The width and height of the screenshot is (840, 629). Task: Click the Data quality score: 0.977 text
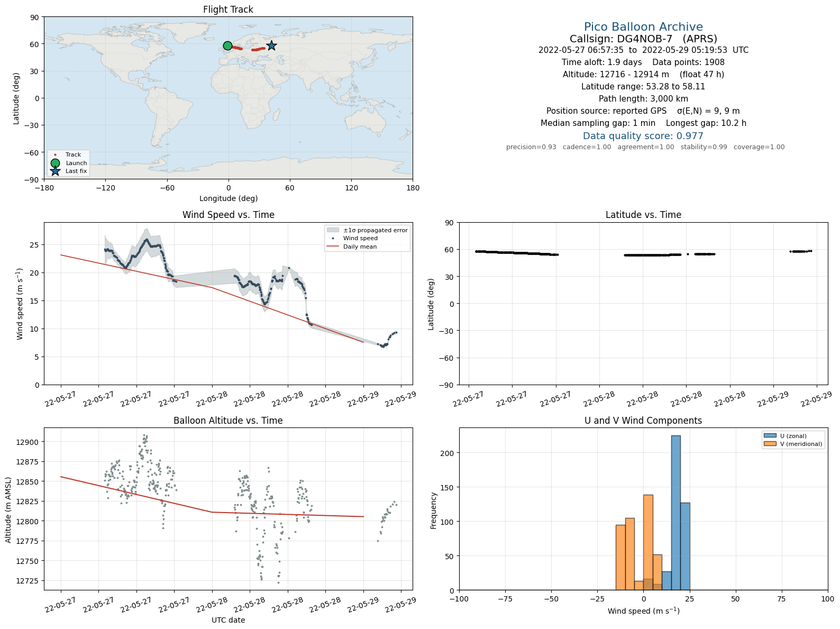pyautogui.click(x=643, y=136)
